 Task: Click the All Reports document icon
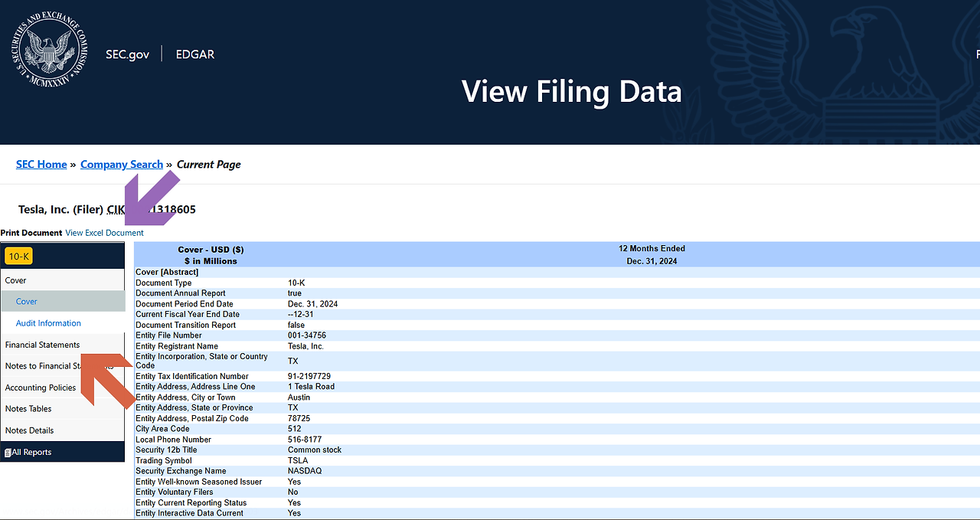click(x=8, y=453)
